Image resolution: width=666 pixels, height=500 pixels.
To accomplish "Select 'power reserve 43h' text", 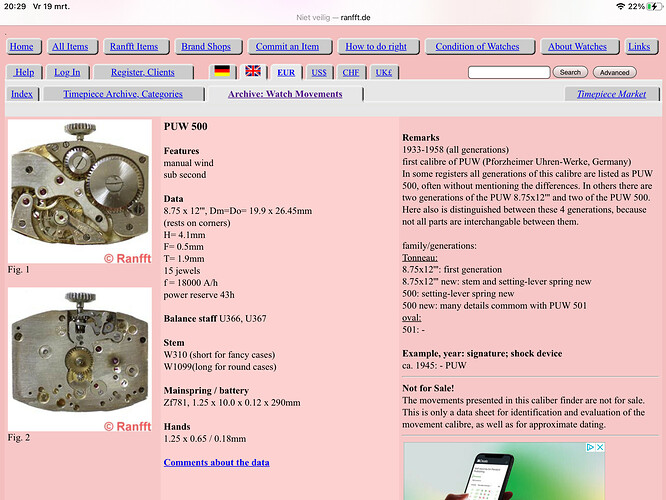I will click(199, 294).
